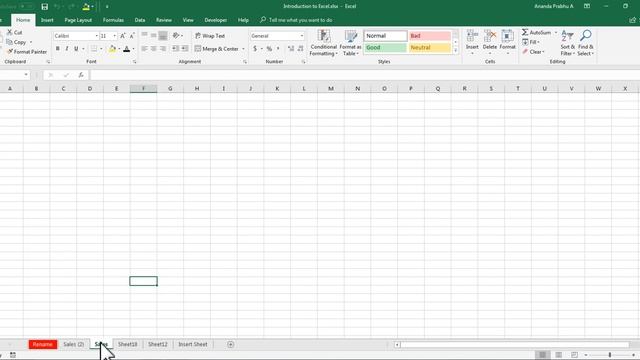This screenshot has width=640, height=360.
Task: Switch to the Insert ribbon tab
Action: (47, 20)
